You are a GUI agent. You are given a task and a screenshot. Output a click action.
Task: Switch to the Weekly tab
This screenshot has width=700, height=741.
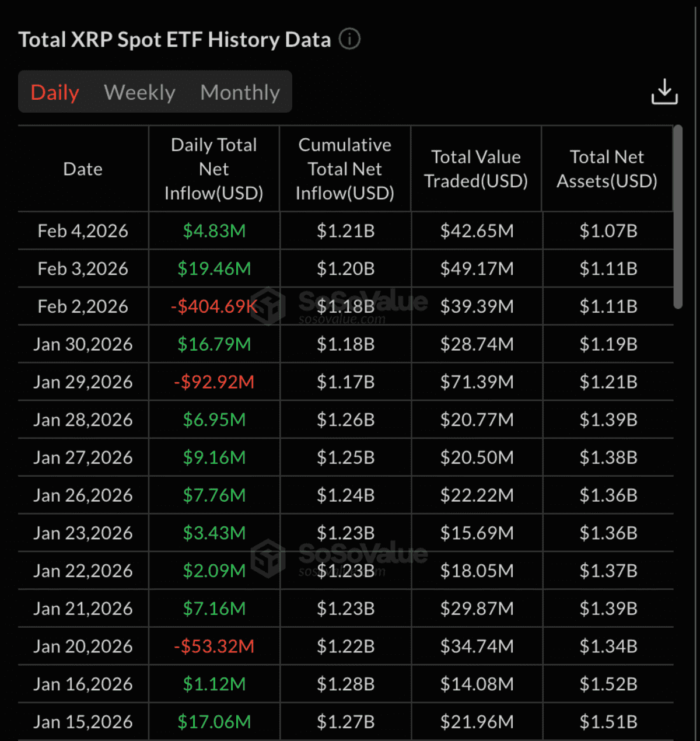tap(139, 92)
